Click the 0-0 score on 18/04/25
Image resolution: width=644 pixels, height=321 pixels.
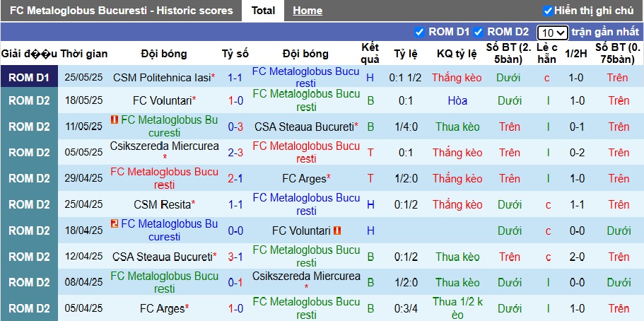(235, 231)
